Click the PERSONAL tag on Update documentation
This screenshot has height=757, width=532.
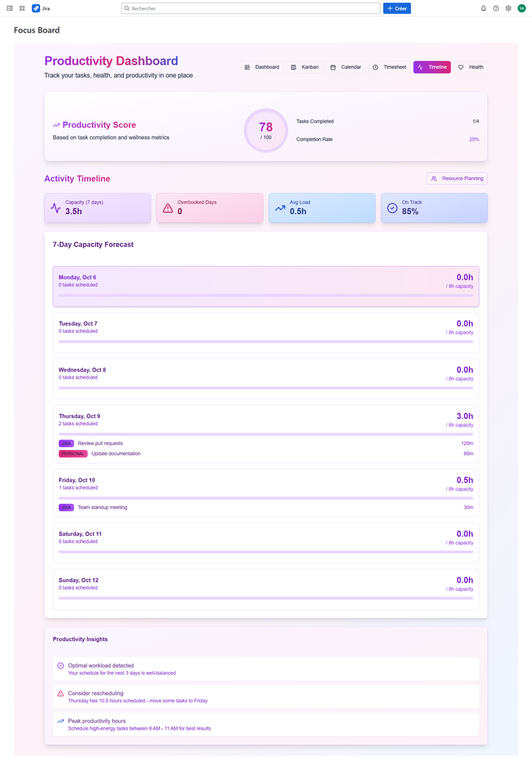pyautogui.click(x=73, y=453)
